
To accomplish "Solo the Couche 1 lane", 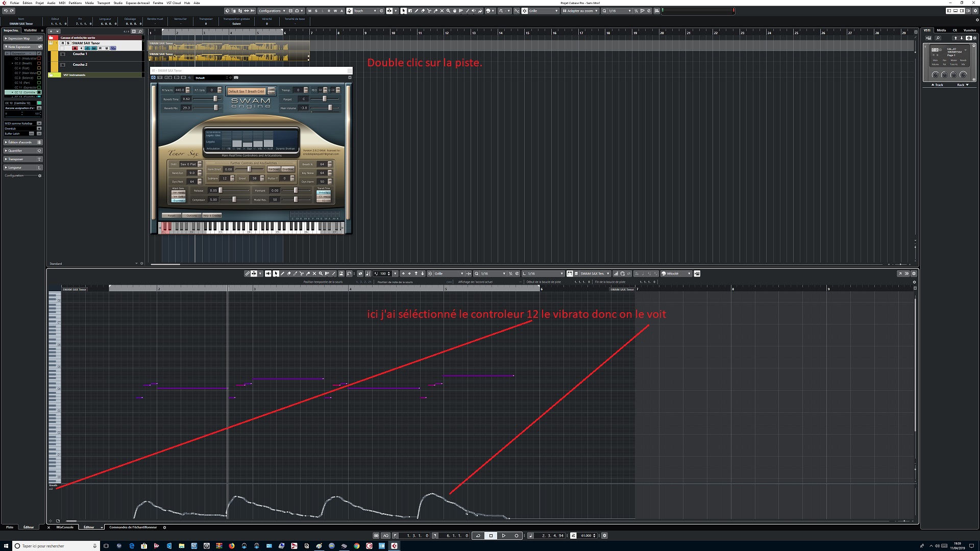I will [x=63, y=54].
